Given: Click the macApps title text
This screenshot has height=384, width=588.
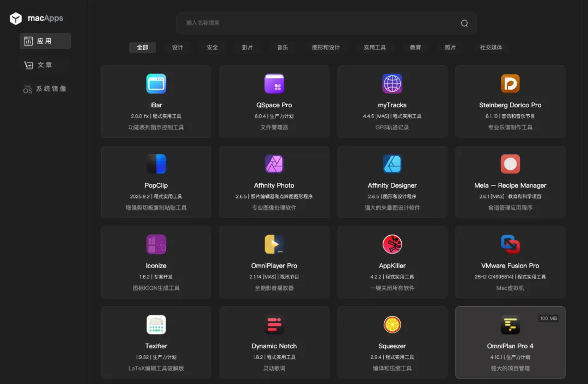Looking at the screenshot, I should [x=45, y=18].
